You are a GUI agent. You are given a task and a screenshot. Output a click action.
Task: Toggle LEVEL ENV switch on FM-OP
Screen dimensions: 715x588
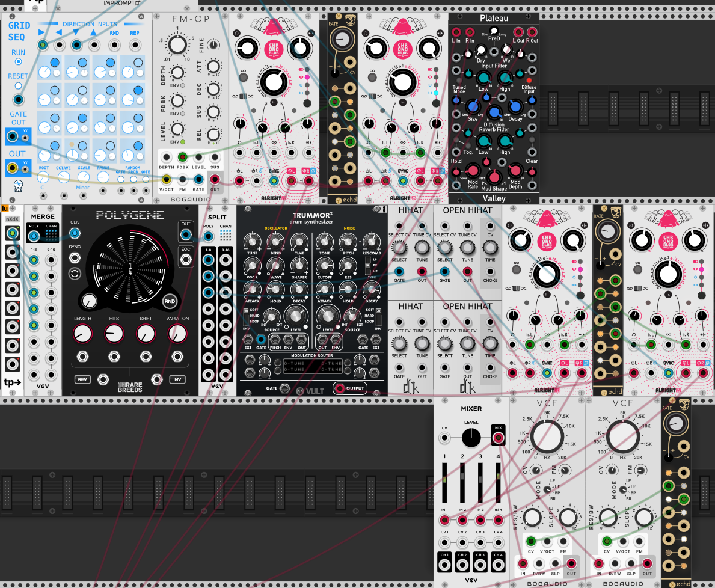pos(182,142)
